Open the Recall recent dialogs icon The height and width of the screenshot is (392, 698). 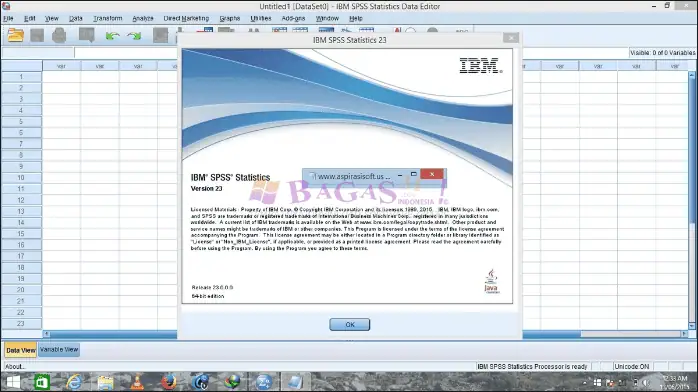coord(86,35)
